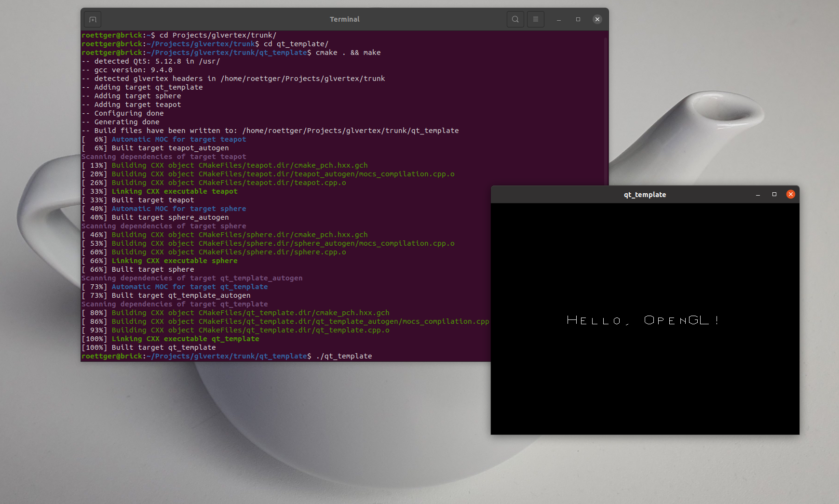
Task: Click the Terminal search icon
Action: point(515,19)
